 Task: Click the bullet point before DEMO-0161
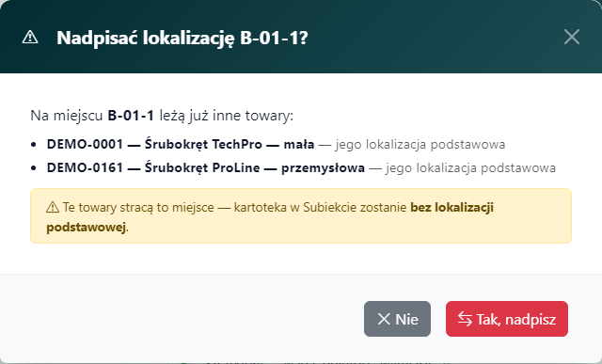click(x=34, y=168)
